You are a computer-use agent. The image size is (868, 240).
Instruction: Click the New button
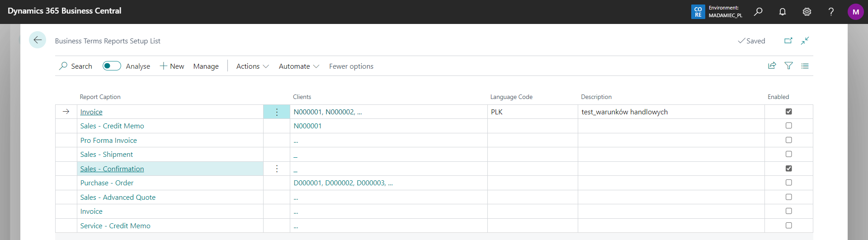coord(172,66)
